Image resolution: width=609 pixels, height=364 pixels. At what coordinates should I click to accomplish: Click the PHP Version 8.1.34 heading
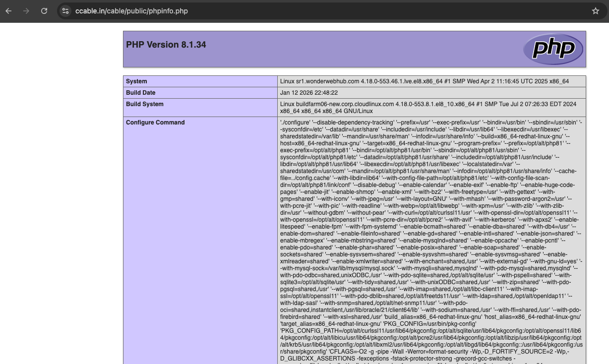pos(166,45)
